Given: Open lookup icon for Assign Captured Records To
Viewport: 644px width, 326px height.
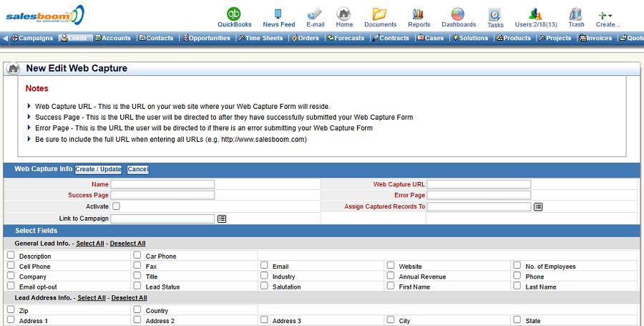Looking at the screenshot, I should (538, 207).
